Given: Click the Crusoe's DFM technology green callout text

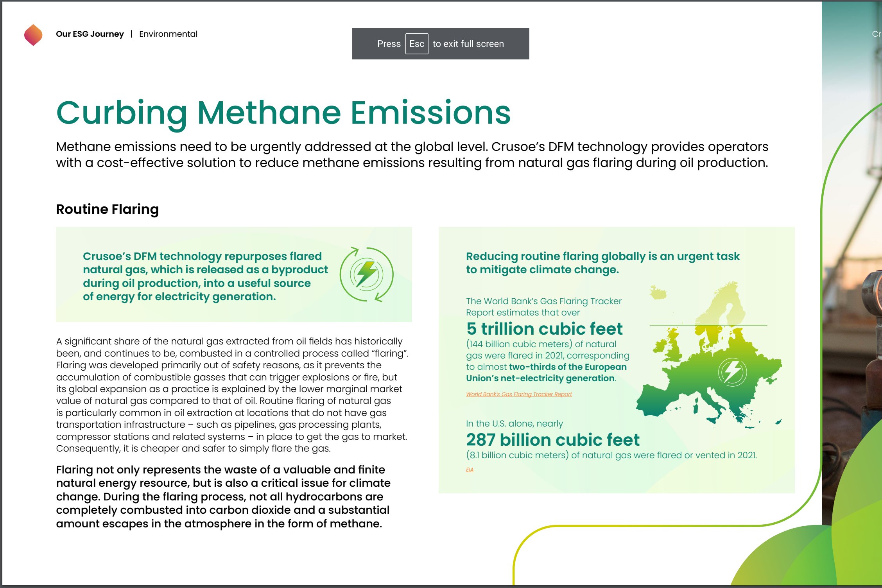Looking at the screenshot, I should pyautogui.click(x=205, y=276).
